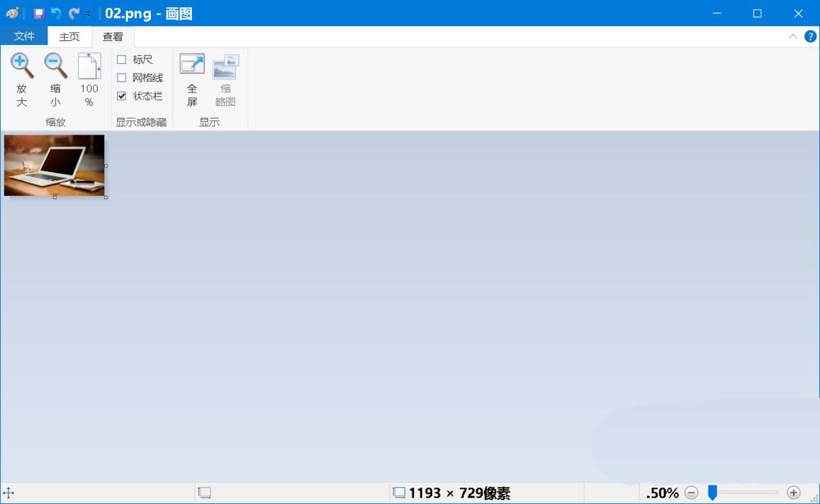Click the laptop image on the canvas
Viewport: 820px width, 504px height.
(x=54, y=166)
